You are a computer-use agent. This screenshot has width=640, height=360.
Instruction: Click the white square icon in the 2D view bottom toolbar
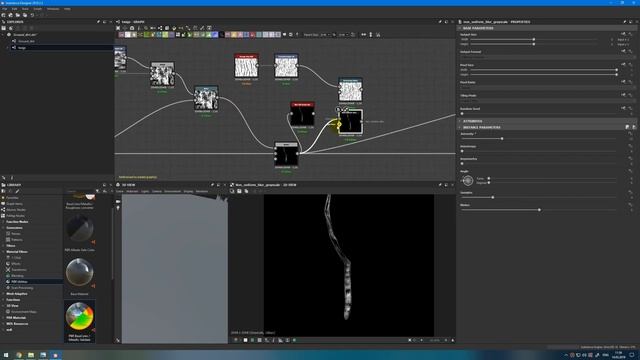pyautogui.click(x=245, y=340)
